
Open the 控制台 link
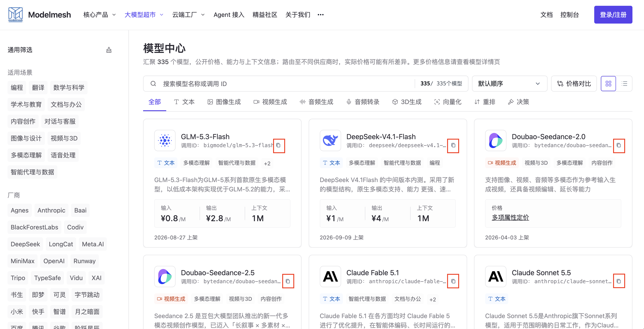coord(570,15)
